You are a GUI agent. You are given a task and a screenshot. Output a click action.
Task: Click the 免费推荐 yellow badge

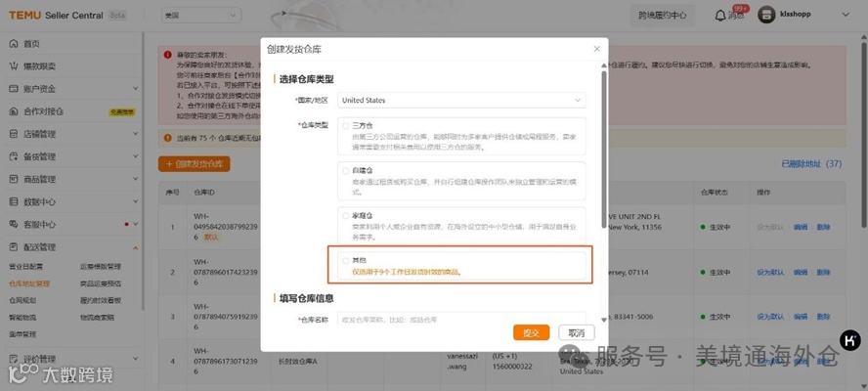122,111
